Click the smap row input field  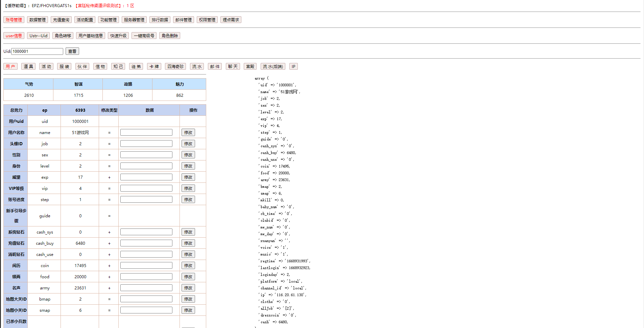click(x=146, y=310)
